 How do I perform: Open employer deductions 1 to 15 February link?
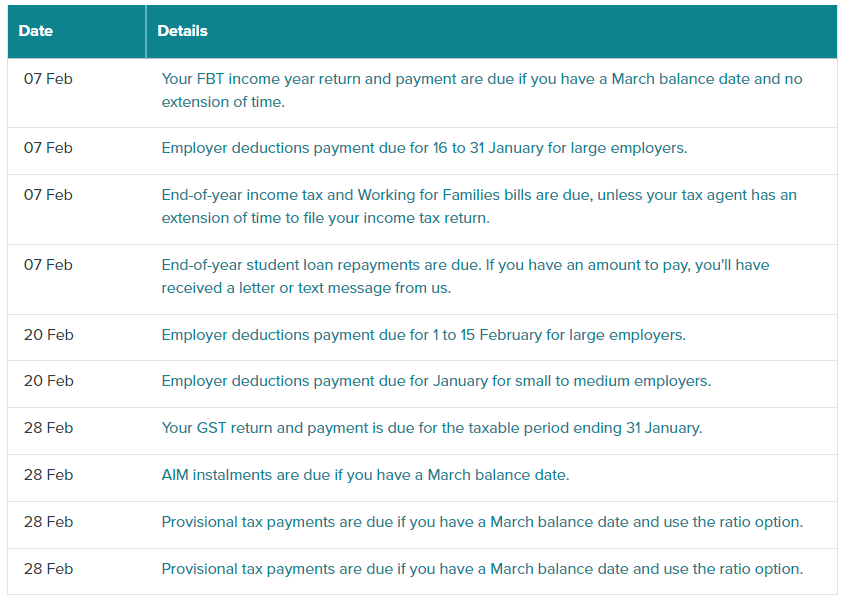[423, 335]
